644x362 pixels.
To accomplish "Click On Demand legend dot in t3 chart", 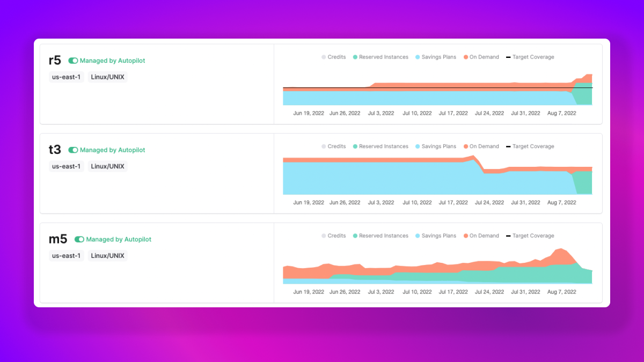I will tap(466, 146).
